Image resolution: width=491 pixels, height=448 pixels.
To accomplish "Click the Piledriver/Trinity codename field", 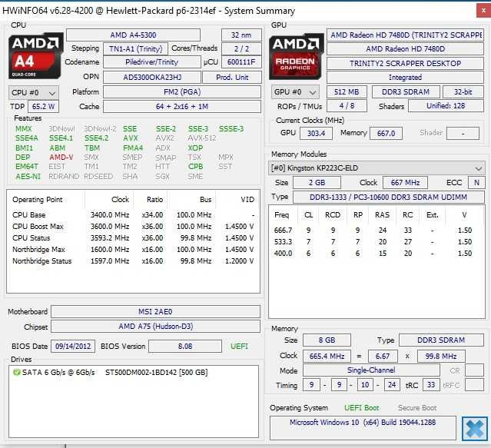I will tap(152, 62).
